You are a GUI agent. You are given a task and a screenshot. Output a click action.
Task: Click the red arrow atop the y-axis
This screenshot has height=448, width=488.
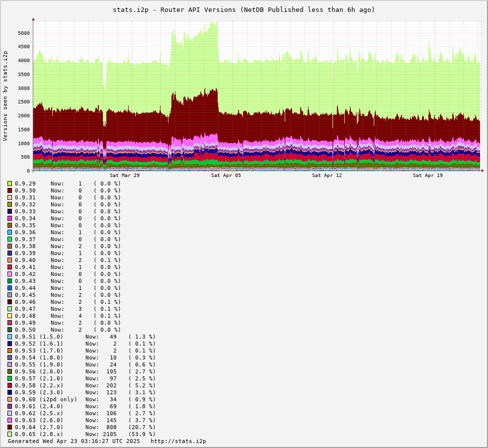pos(33,19)
